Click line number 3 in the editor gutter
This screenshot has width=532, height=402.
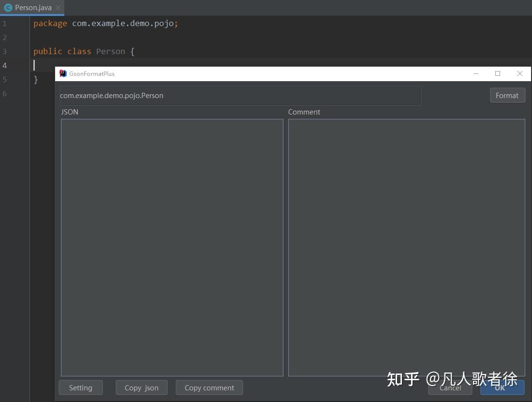(x=4, y=51)
